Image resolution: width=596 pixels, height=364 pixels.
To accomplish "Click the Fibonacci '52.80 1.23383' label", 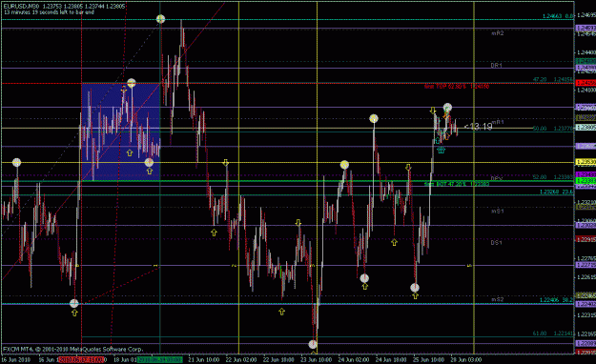I will (553, 177).
